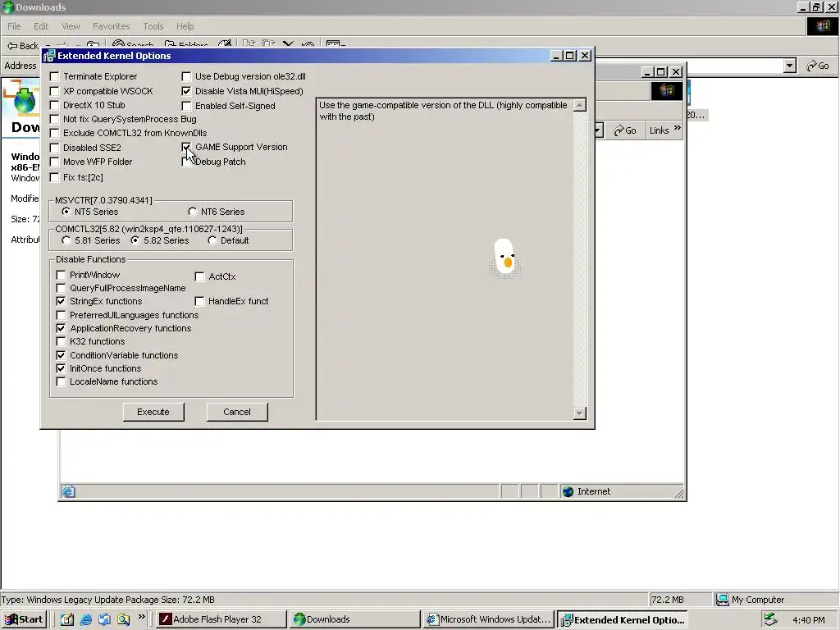Toggle the Debug Patch checkbox
The width and height of the screenshot is (840, 630).
coord(186,162)
